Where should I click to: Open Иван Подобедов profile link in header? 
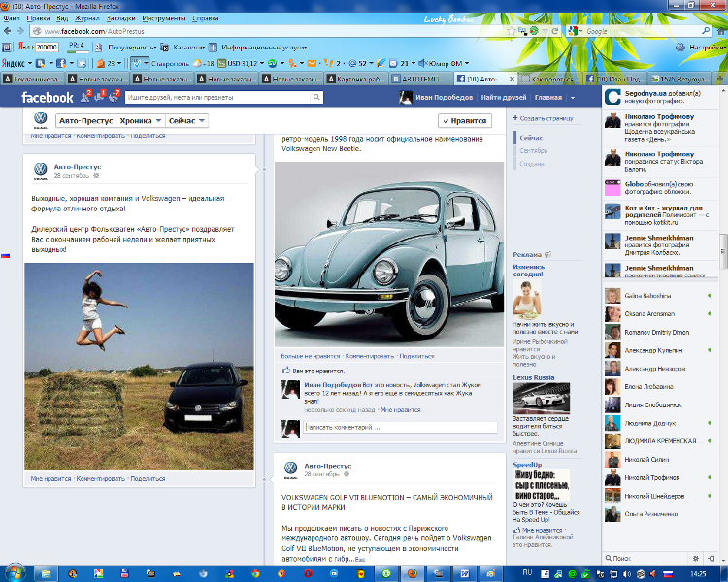[444, 97]
